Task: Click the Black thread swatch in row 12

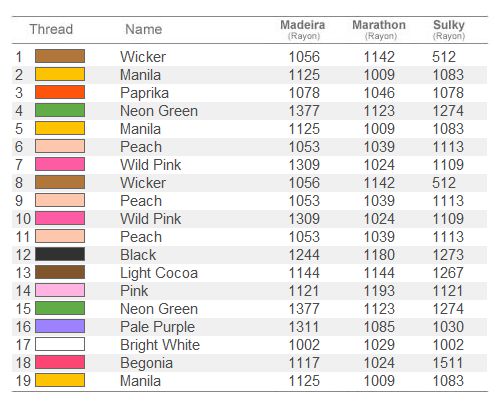Action: coord(60,254)
